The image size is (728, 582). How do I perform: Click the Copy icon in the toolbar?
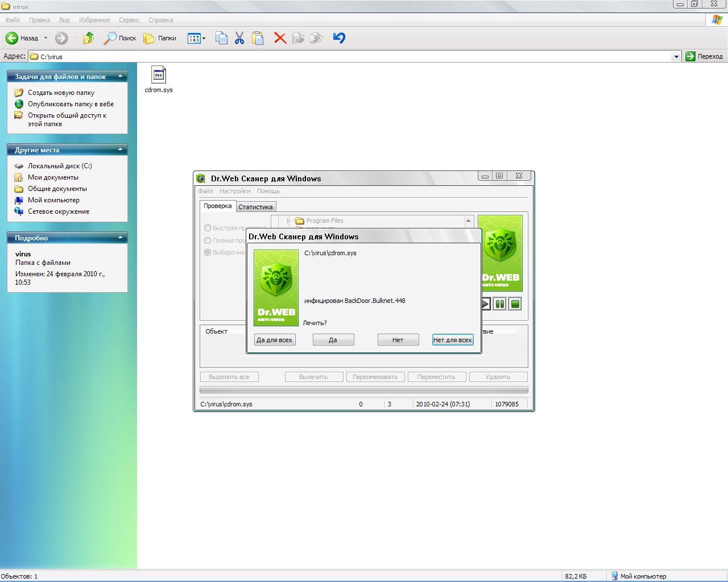pyautogui.click(x=221, y=38)
